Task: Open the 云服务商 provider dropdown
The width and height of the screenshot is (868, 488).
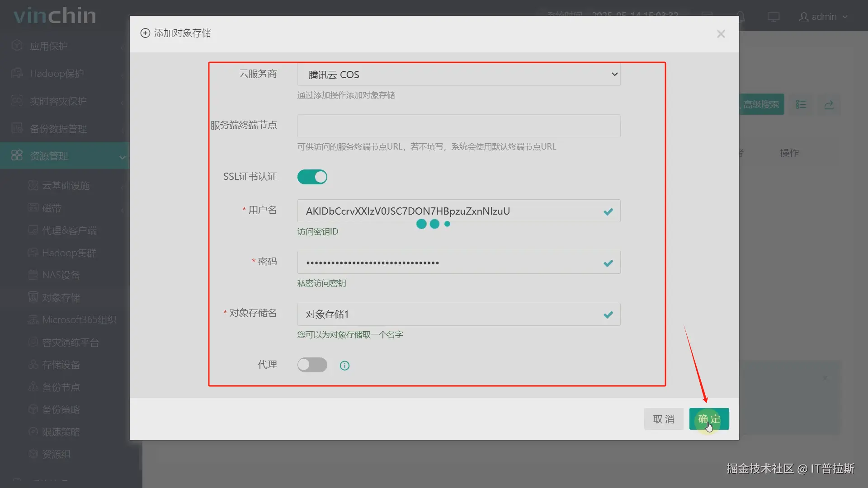Action: 458,75
